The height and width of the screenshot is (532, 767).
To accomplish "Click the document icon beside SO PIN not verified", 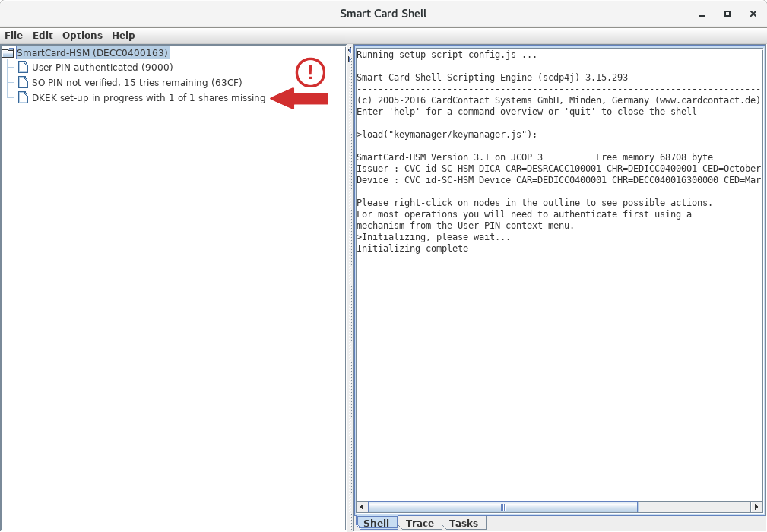I will (x=23, y=82).
